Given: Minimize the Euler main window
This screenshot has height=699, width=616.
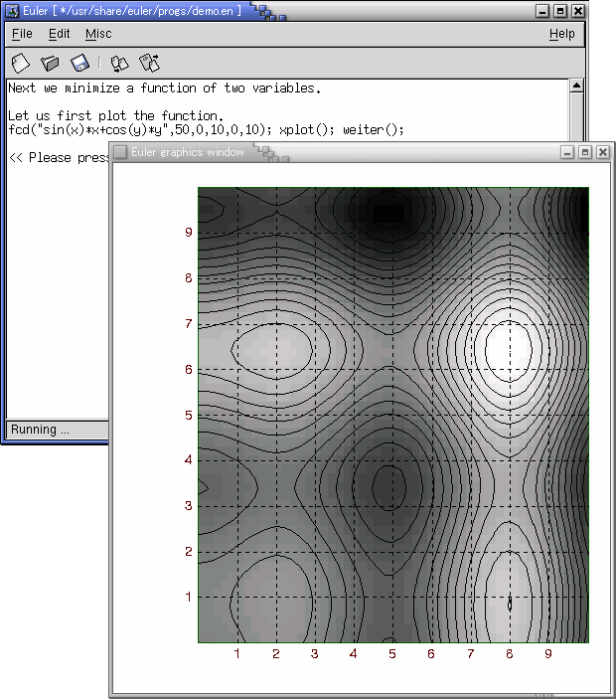Looking at the screenshot, I should [x=542, y=11].
